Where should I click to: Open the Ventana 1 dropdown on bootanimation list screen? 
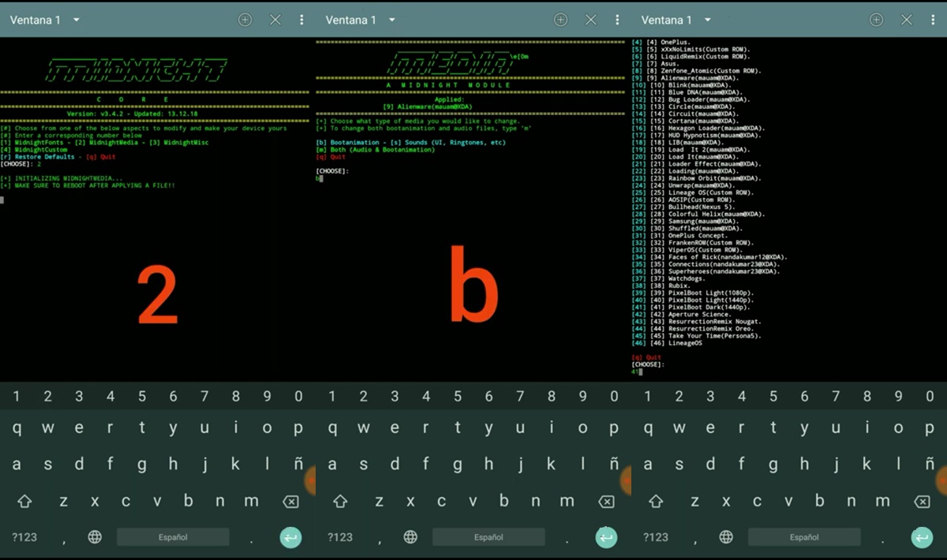click(676, 20)
